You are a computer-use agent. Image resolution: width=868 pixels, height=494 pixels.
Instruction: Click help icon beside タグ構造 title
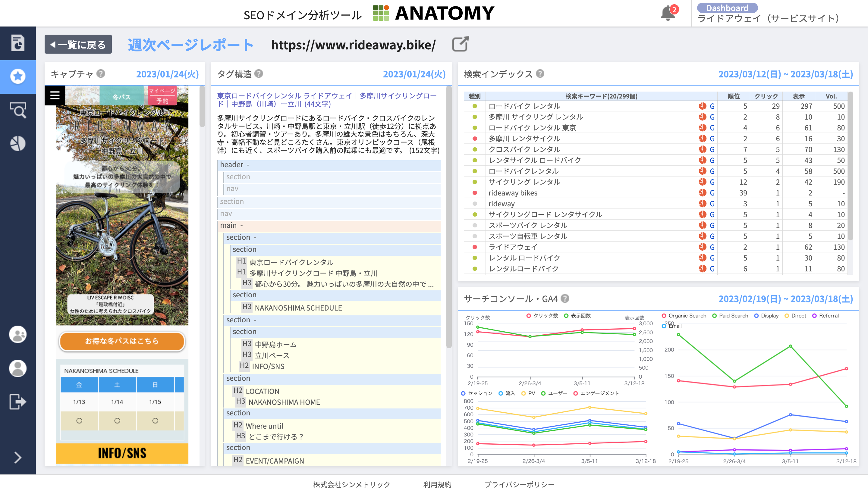[x=259, y=73]
